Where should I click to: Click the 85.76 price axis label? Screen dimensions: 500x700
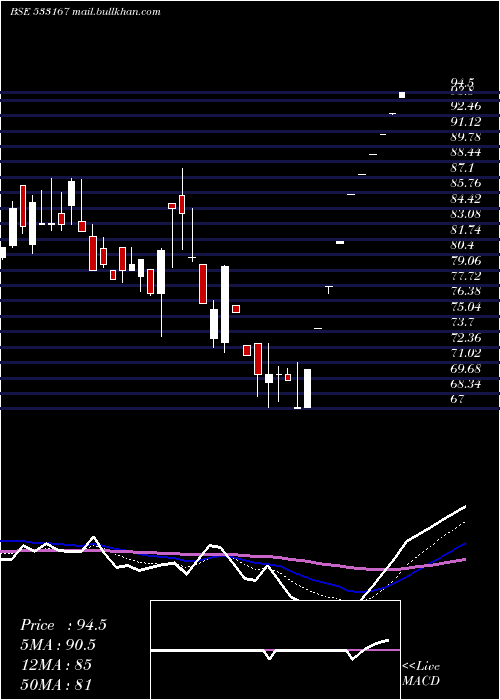click(466, 183)
